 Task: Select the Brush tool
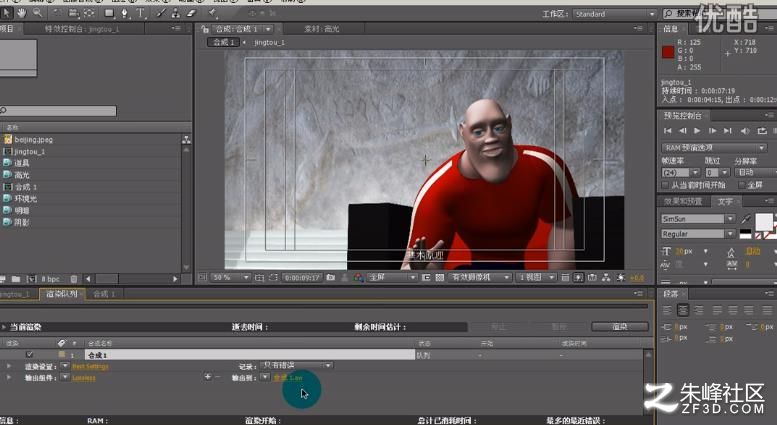point(161,13)
